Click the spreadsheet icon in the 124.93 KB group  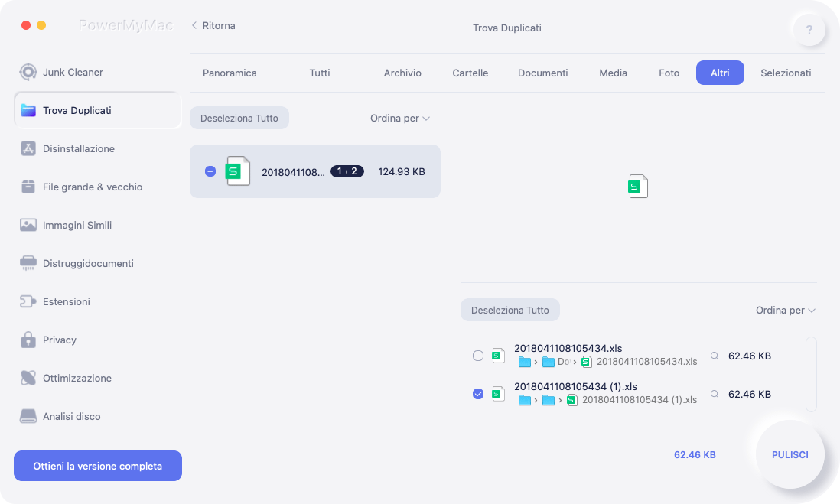click(238, 171)
